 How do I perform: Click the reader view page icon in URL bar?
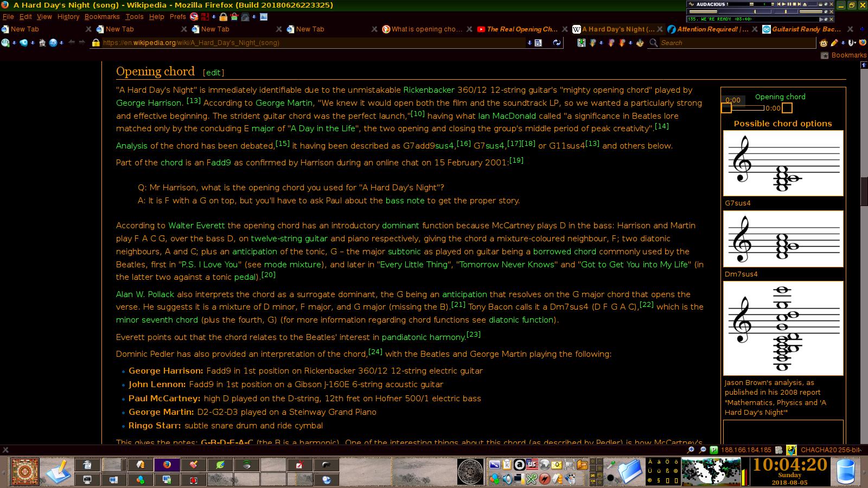pos(538,43)
